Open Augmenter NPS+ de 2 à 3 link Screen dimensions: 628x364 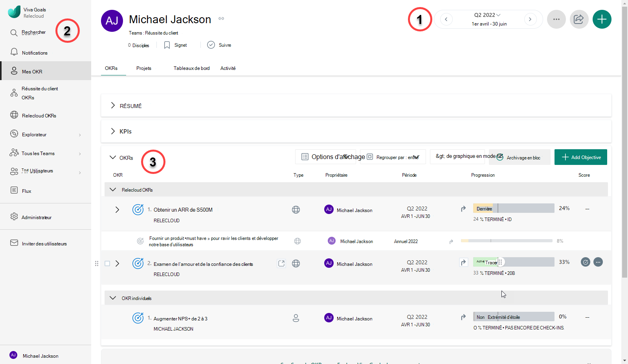[x=180, y=318]
